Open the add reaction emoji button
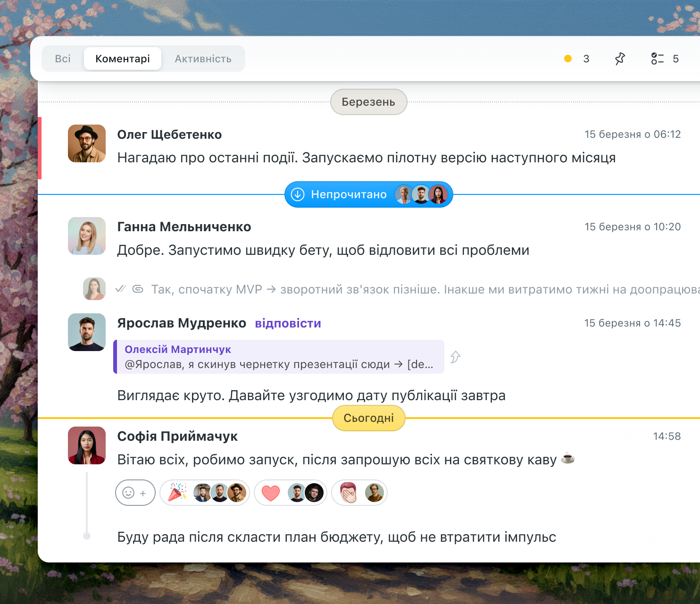 [135, 493]
